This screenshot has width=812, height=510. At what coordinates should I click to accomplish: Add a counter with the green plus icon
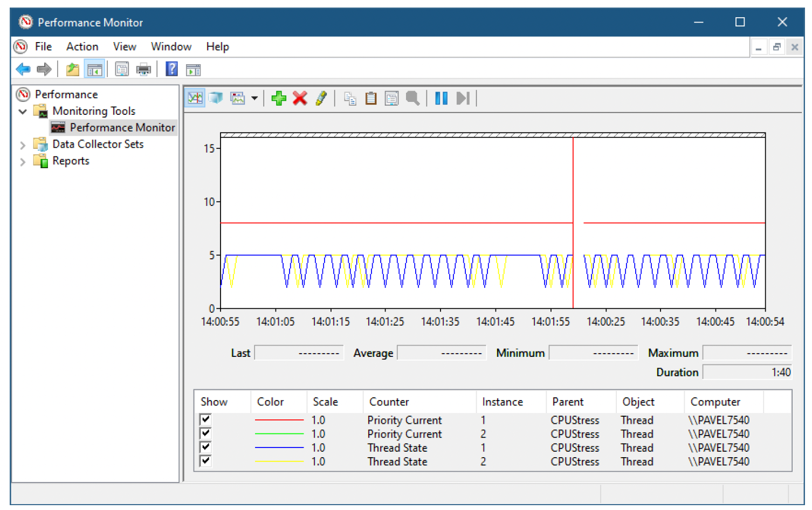pos(279,98)
